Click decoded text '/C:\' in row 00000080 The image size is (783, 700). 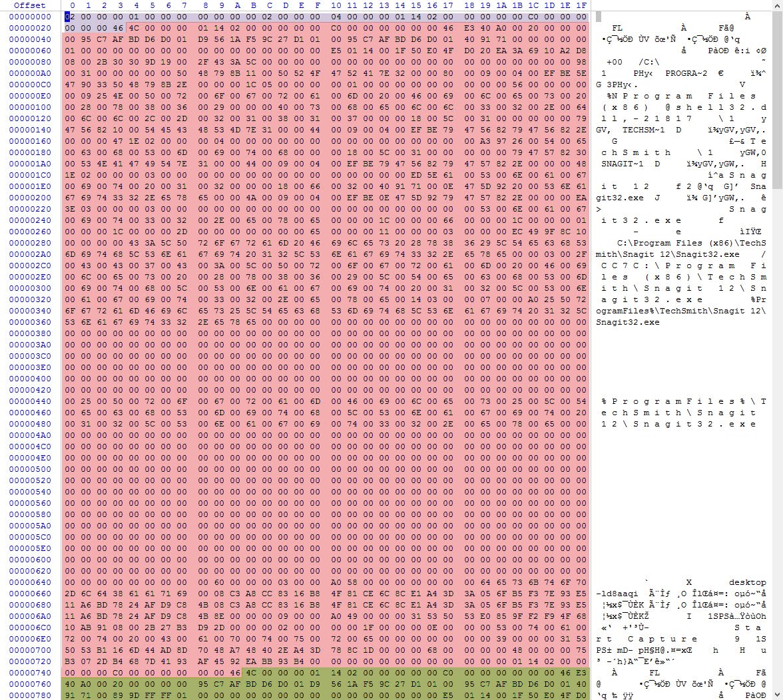pyautogui.click(x=649, y=63)
